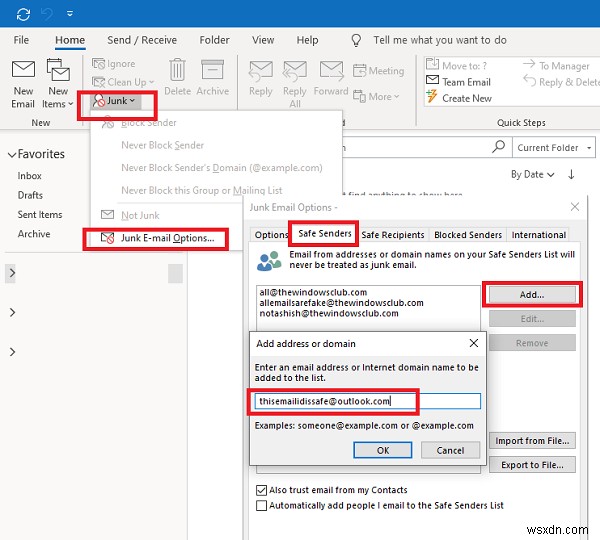Select the Create New quick step

[459, 98]
